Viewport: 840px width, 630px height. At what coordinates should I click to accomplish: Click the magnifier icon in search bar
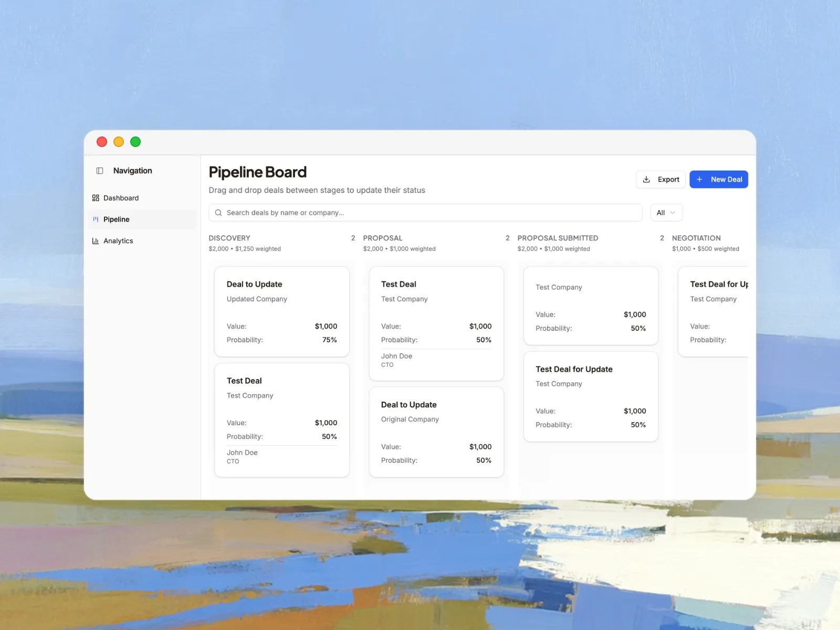(218, 213)
